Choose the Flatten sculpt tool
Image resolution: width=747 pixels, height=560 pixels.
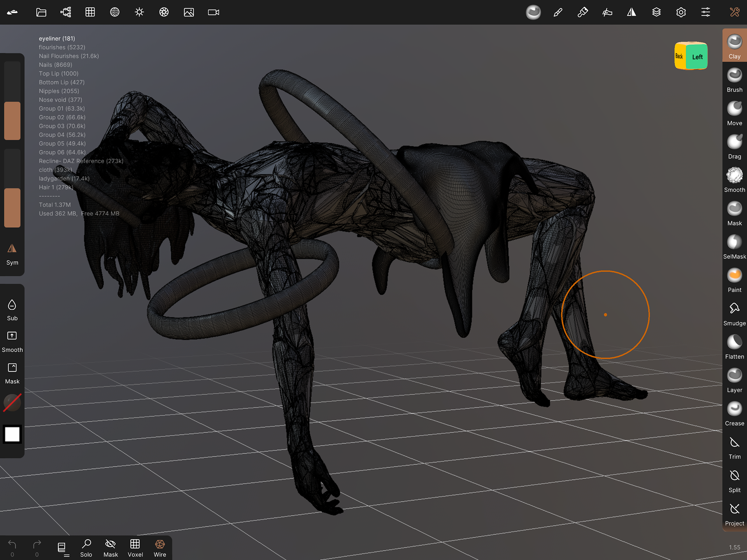[x=734, y=346]
